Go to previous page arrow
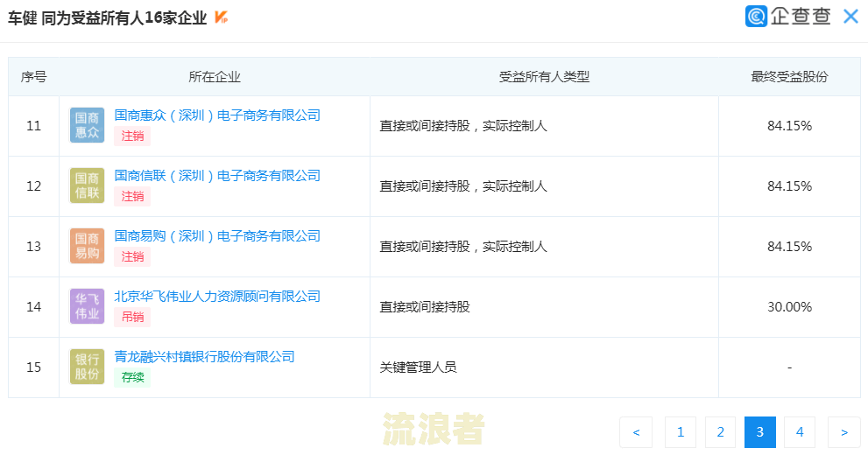This screenshot has height=455, width=868. [x=636, y=432]
